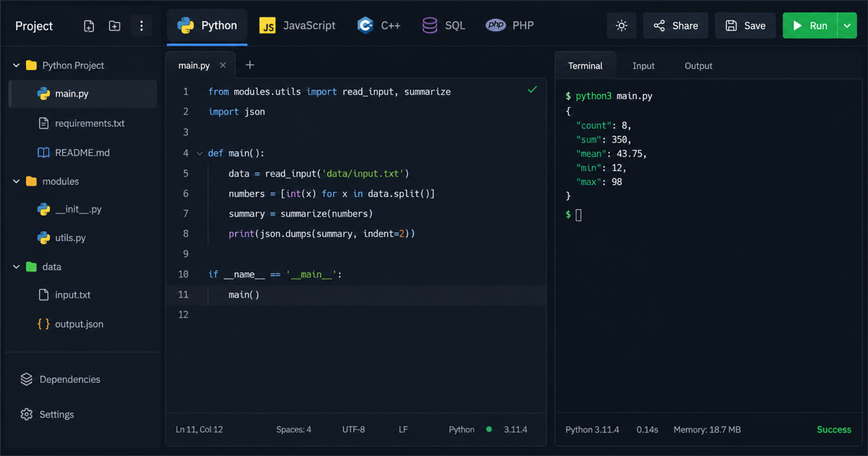Click line number 8 in the gutter
Screen dimensions: 868x456
pyautogui.click(x=186, y=234)
